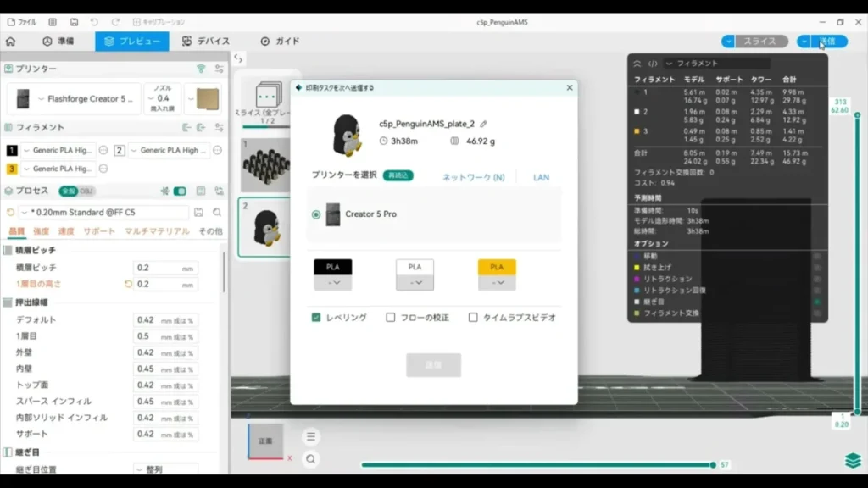Click the black filament 1 color swatch

point(12,151)
